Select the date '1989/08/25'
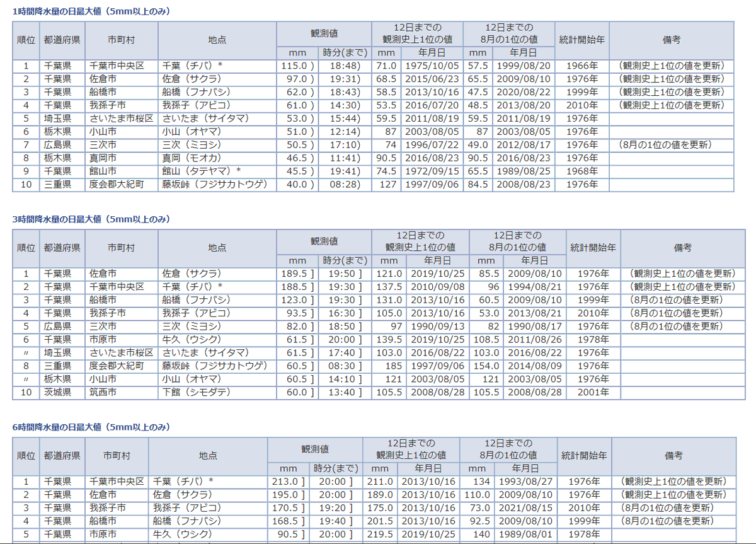Viewport: 756px width, 544px height. pos(523,171)
